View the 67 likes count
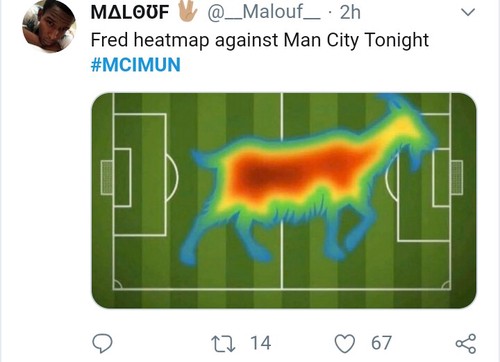Viewport: 500px width, 362px height. pos(381,343)
